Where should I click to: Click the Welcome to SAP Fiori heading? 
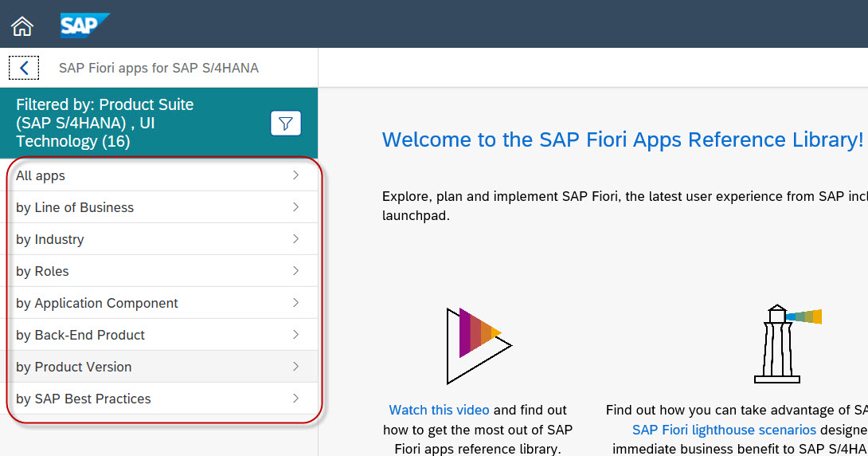tap(623, 140)
